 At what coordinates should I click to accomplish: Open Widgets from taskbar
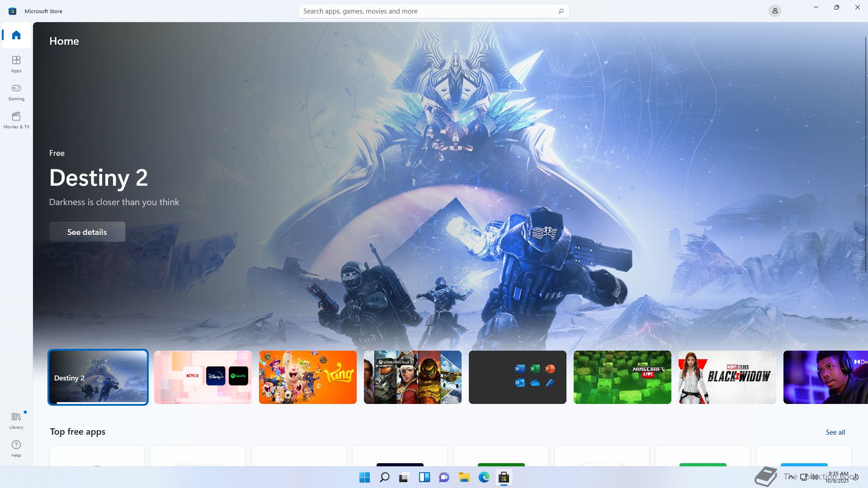pos(424,477)
